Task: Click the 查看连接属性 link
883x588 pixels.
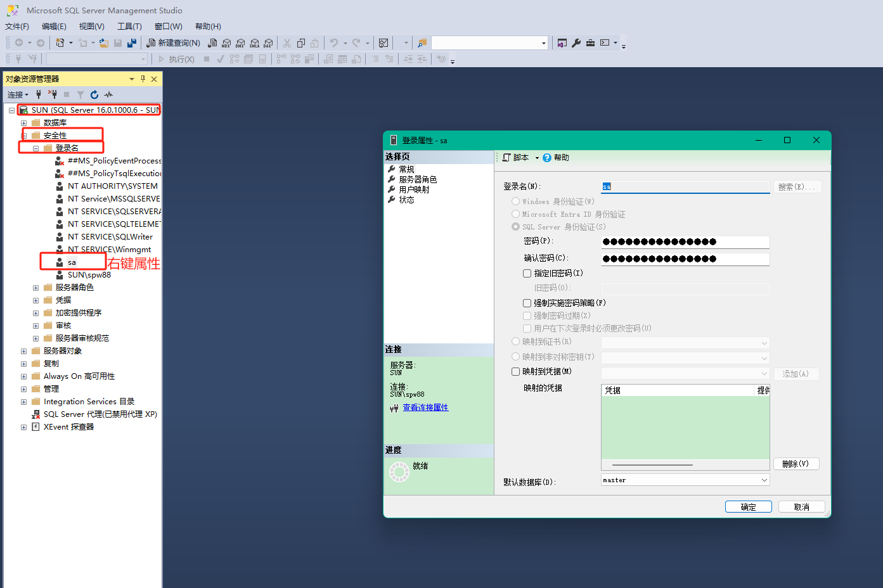Action: (425, 407)
